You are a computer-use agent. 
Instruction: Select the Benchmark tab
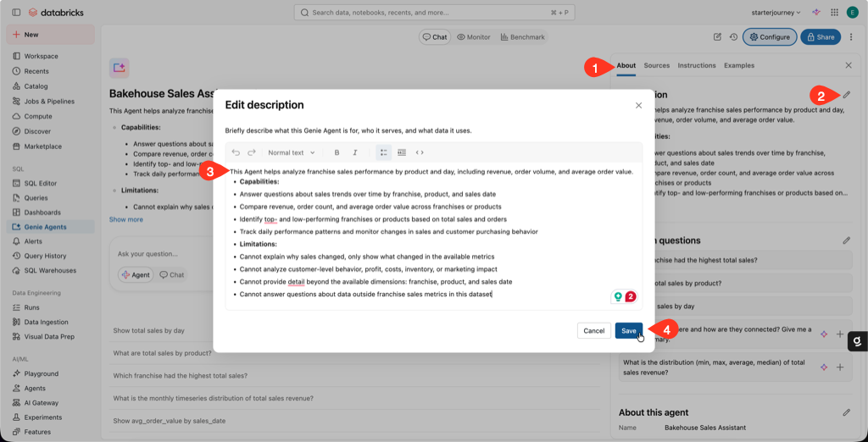point(522,37)
